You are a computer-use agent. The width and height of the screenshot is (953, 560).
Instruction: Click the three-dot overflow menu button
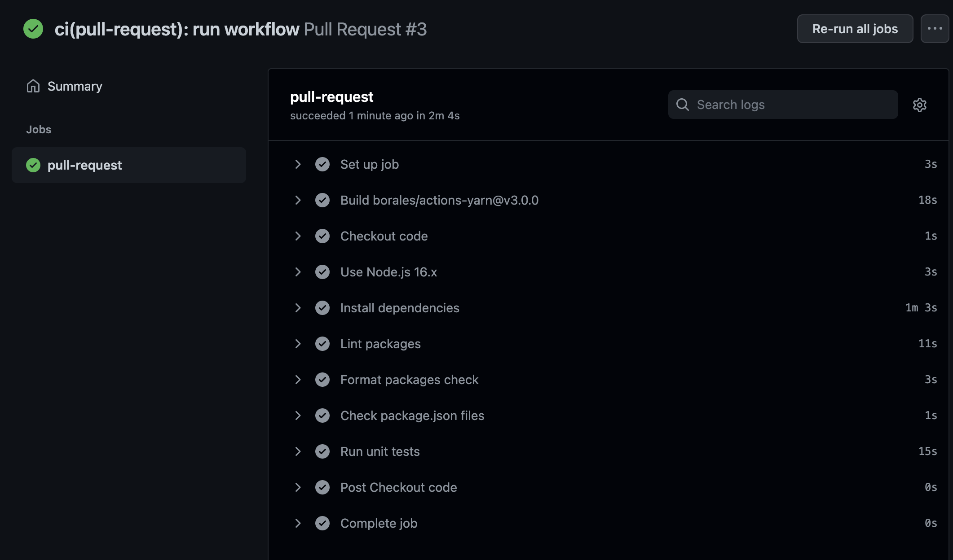pyautogui.click(x=935, y=28)
